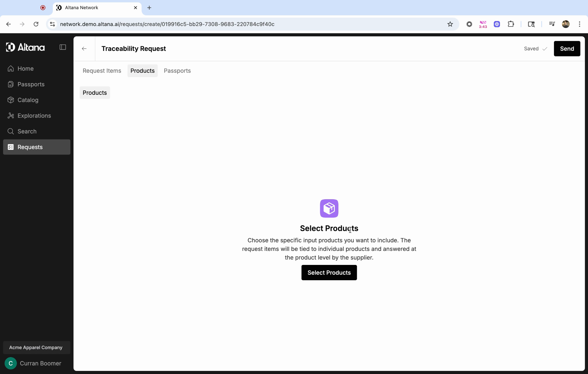Switch to the Passports tab
The image size is (588, 374).
[x=177, y=71]
